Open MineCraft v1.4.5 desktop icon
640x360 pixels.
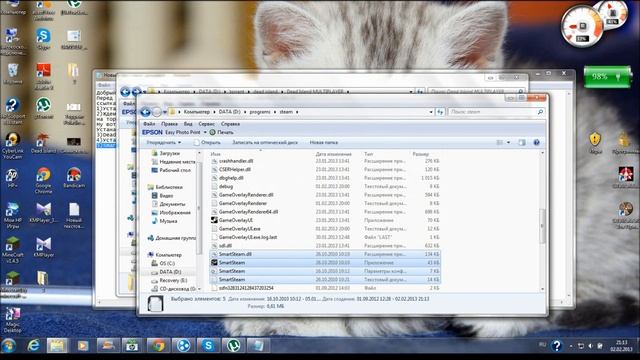pyautogui.click(x=12, y=250)
